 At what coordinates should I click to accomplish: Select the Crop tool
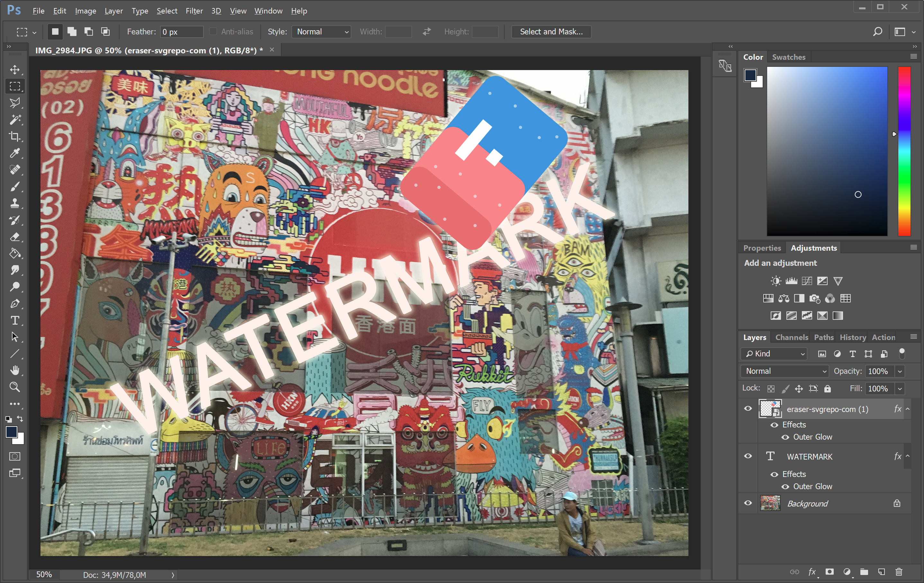coord(15,136)
